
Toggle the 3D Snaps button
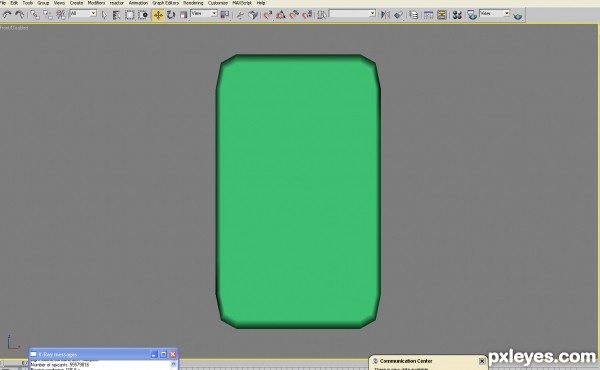point(267,15)
